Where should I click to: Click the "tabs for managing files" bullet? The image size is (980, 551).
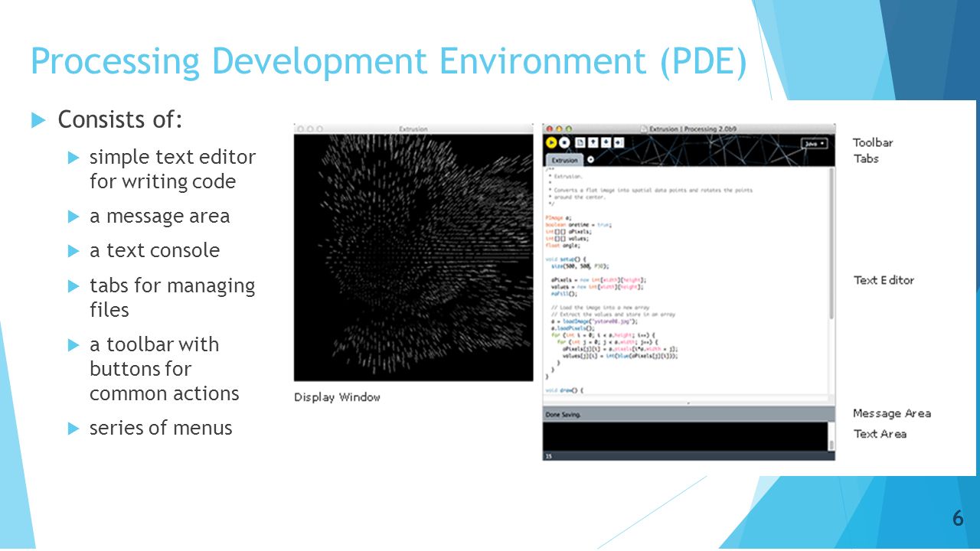tap(172, 298)
